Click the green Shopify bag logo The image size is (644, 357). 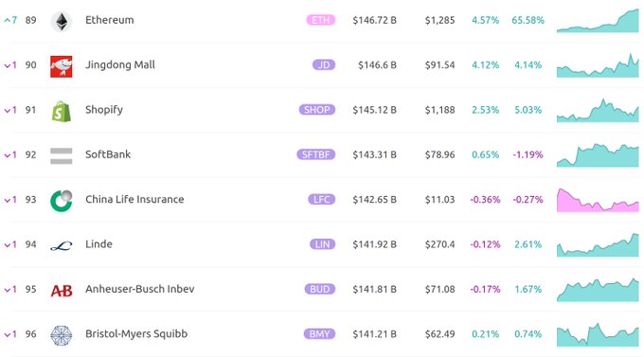pos(62,112)
